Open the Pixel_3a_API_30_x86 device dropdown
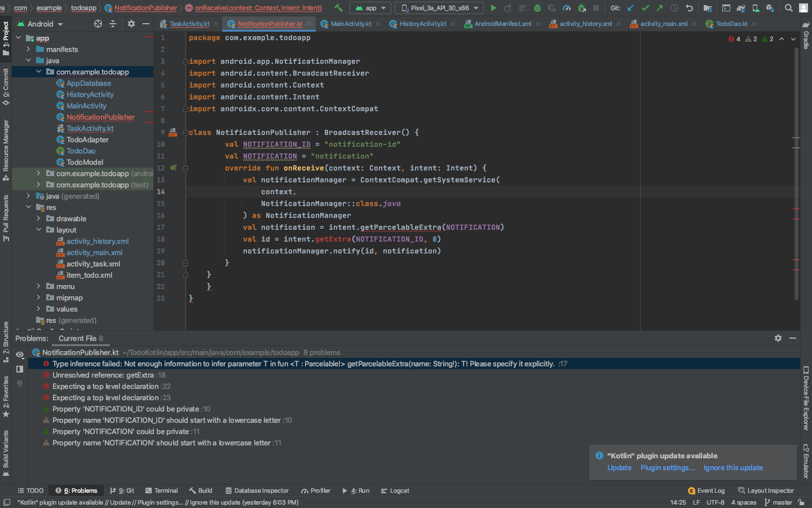This screenshot has width=812, height=508. pos(439,8)
